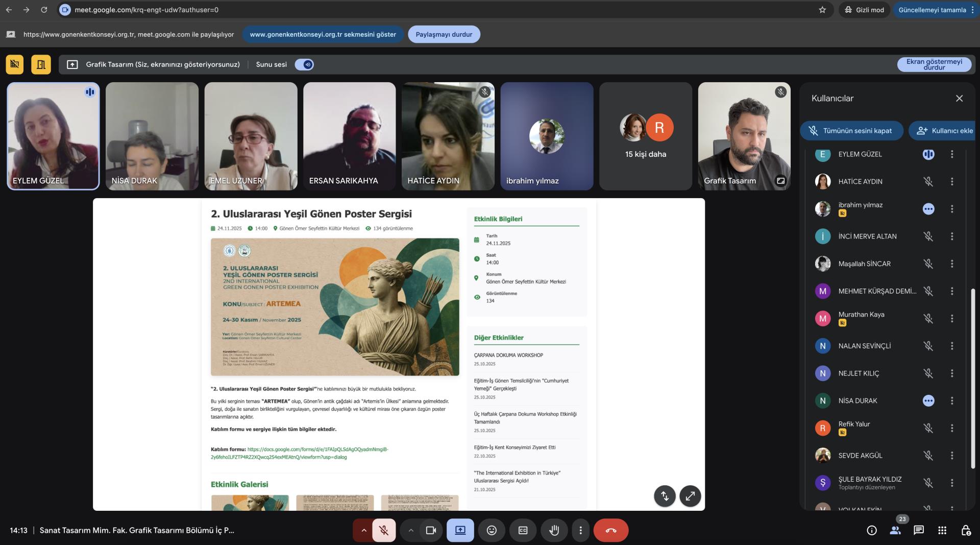Open the meeting details info icon
The image size is (980, 545).
pos(872,530)
